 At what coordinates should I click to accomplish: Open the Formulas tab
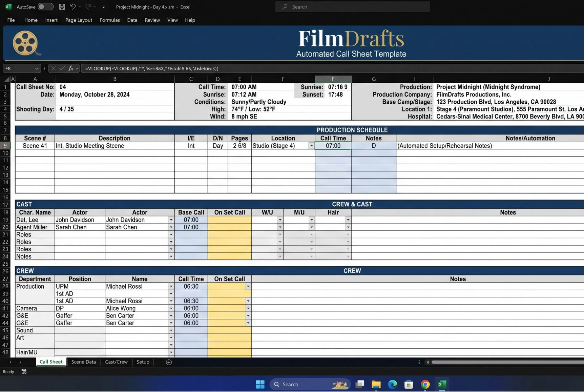click(110, 20)
